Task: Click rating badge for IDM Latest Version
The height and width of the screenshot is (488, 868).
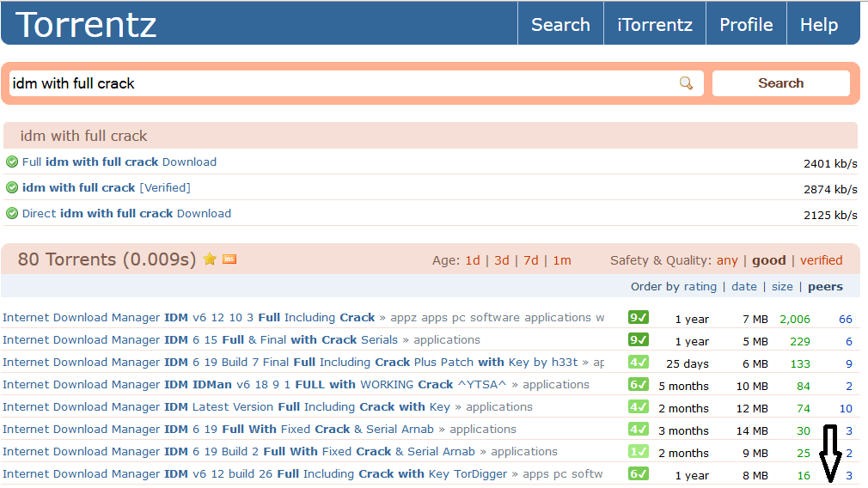Action: click(x=639, y=406)
